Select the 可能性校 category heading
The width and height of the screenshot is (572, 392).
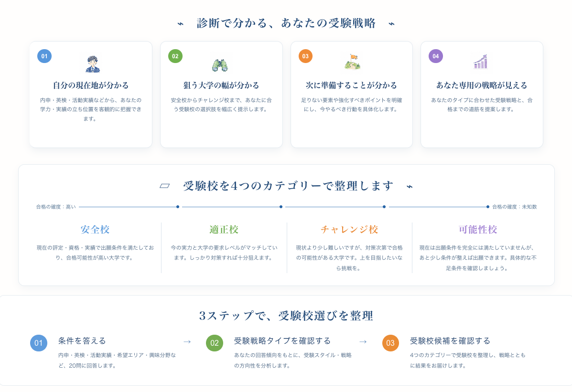pyautogui.click(x=478, y=229)
